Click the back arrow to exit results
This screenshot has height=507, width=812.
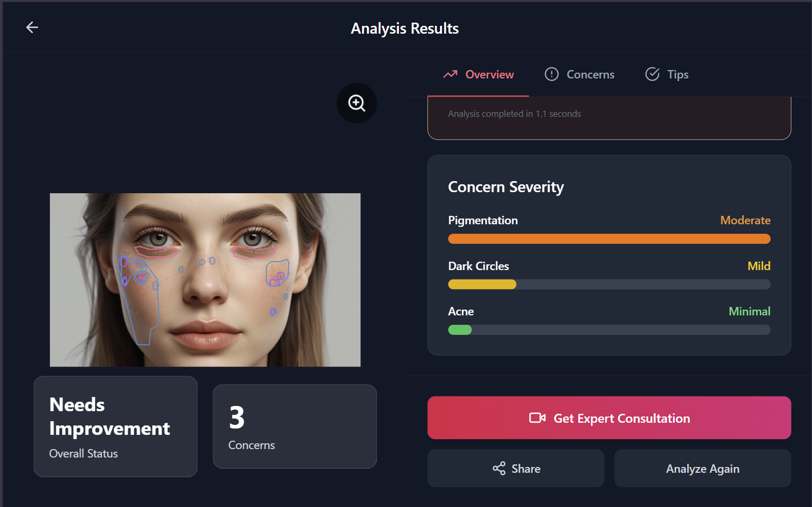point(32,27)
